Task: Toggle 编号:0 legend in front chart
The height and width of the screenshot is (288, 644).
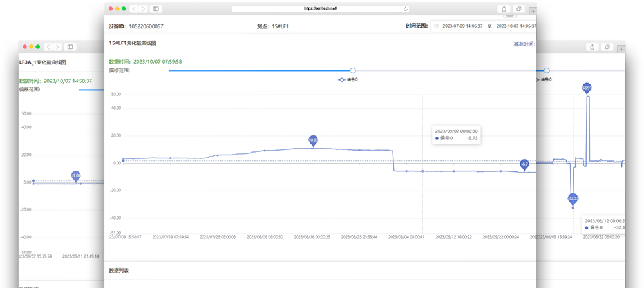Action: pos(348,80)
